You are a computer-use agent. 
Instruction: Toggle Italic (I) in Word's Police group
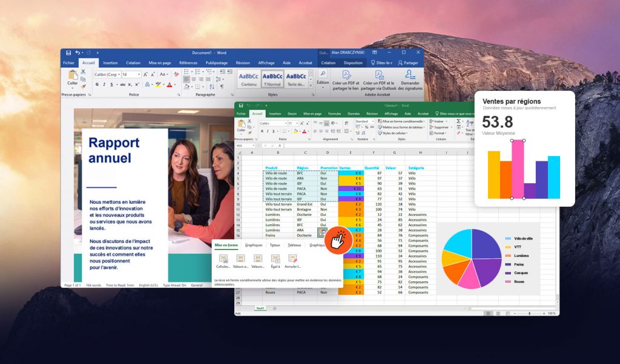coord(104,85)
